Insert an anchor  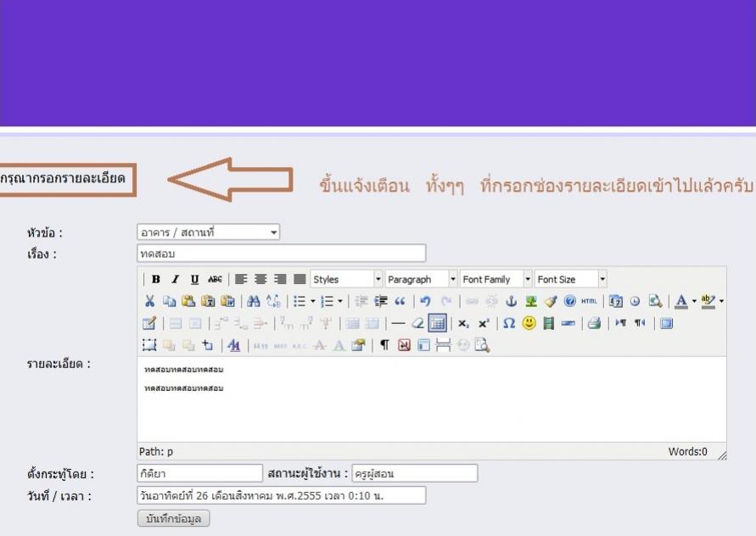click(x=511, y=301)
